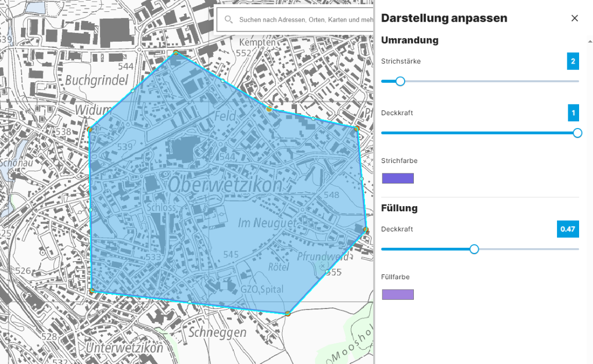Click the Deckkraft value badge showing 1

573,113
